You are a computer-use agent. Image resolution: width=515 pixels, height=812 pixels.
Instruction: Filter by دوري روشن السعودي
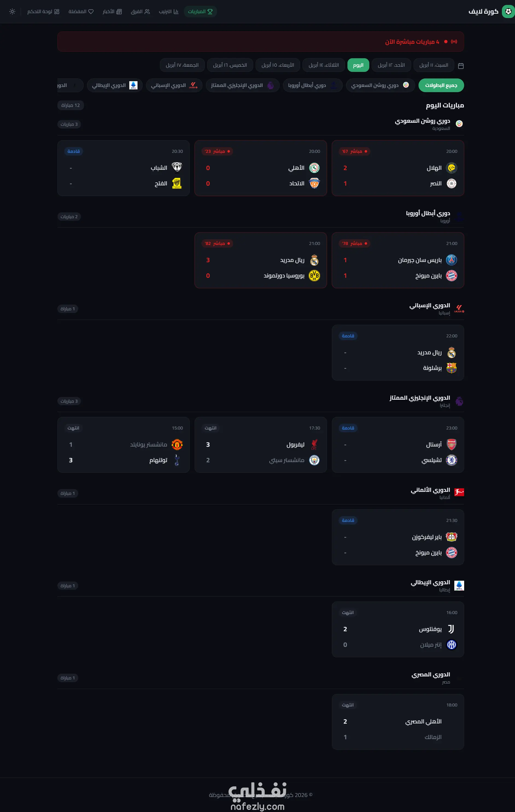380,85
